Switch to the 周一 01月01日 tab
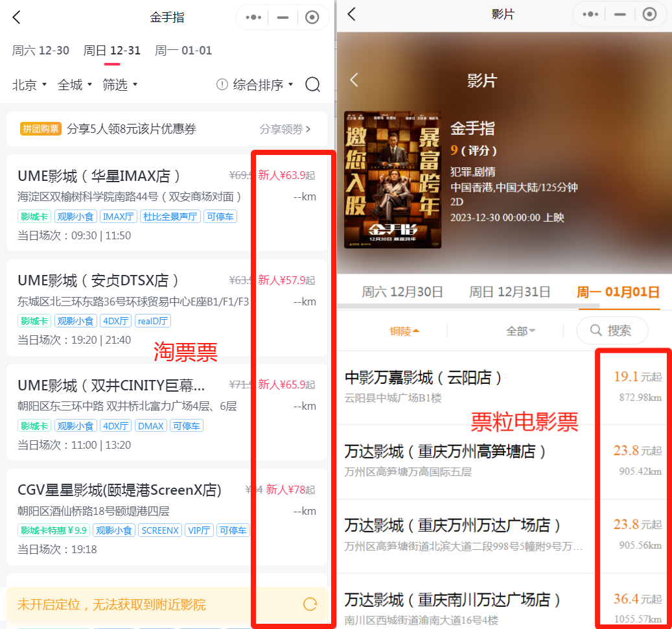 click(618, 292)
